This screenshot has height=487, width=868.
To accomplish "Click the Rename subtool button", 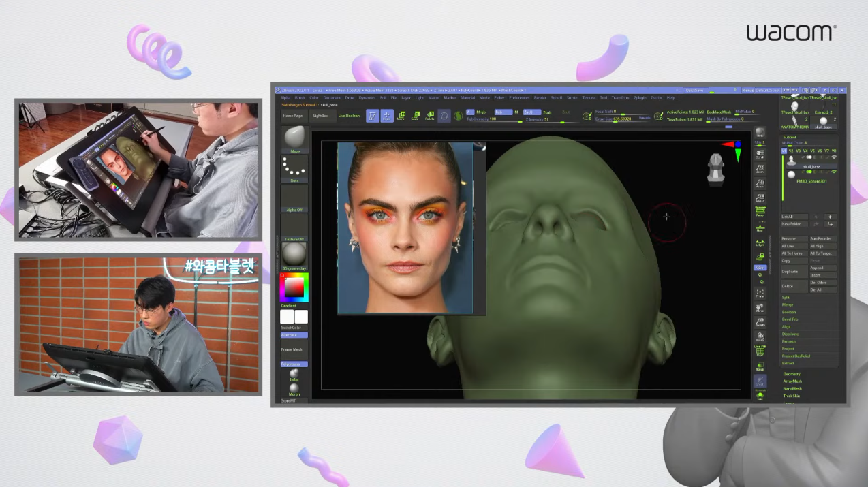I will coord(794,238).
